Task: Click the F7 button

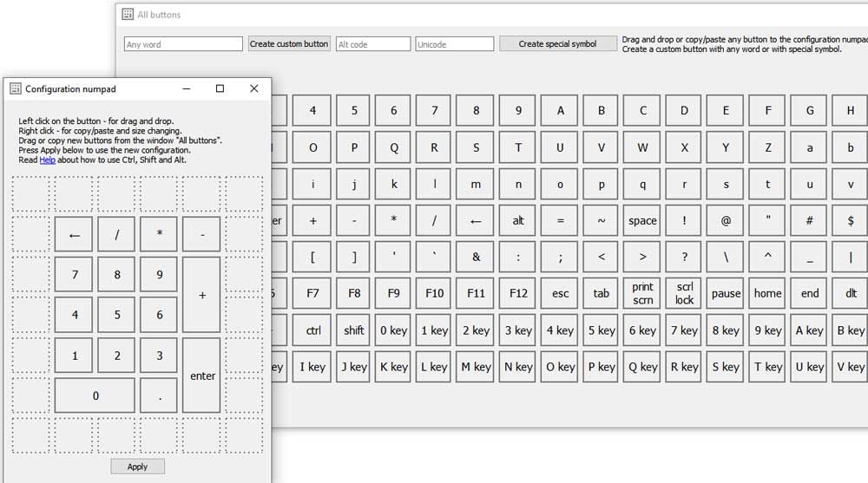Action: coord(312,293)
